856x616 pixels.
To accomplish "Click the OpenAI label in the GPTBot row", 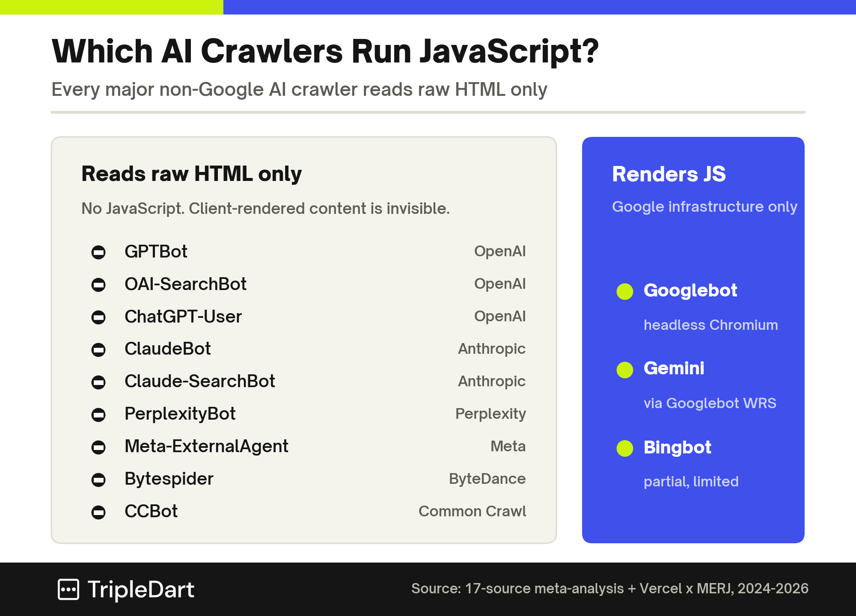I will pos(500,252).
